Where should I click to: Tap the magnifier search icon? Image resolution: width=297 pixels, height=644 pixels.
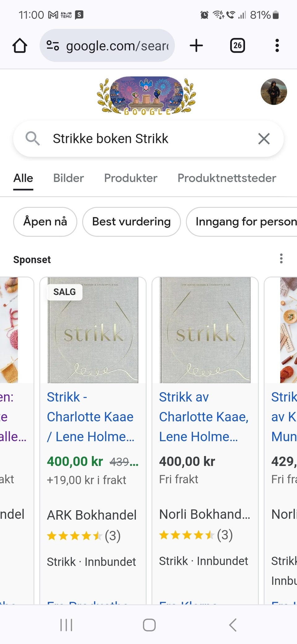pyautogui.click(x=32, y=138)
